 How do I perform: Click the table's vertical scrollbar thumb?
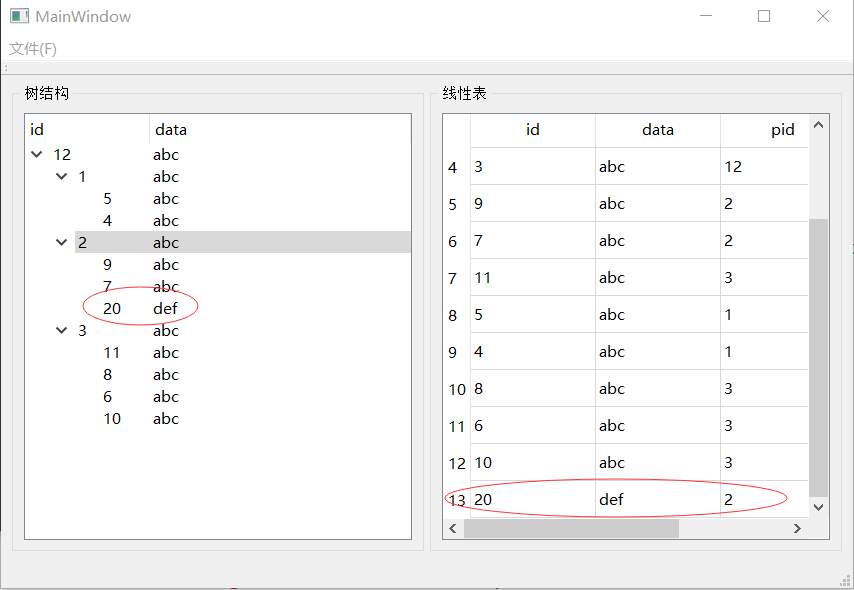(x=819, y=358)
